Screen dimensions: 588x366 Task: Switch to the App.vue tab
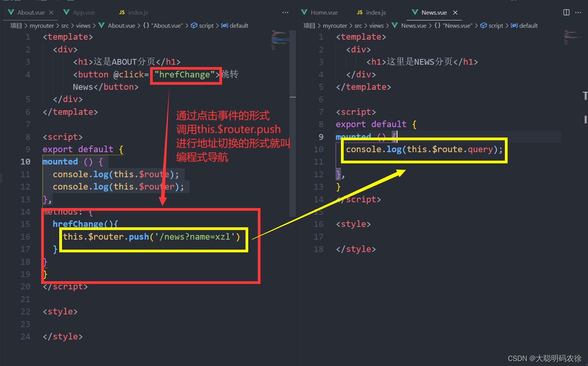click(84, 12)
